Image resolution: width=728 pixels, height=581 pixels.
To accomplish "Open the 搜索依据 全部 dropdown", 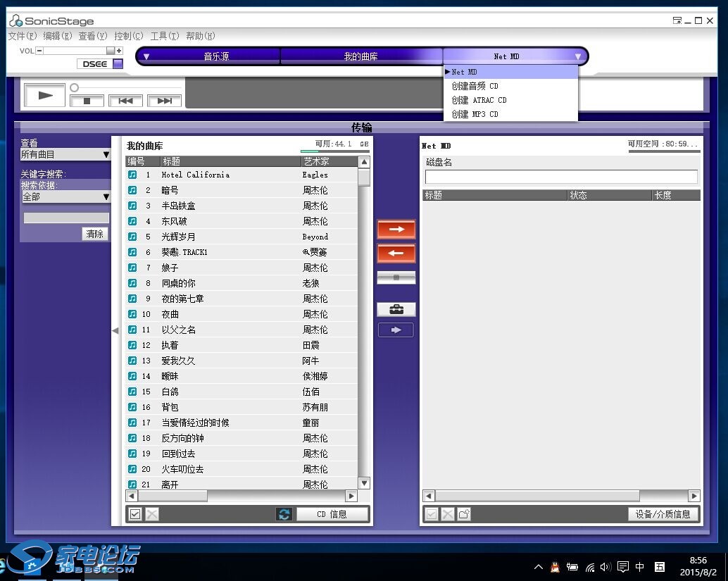I will tap(66, 197).
